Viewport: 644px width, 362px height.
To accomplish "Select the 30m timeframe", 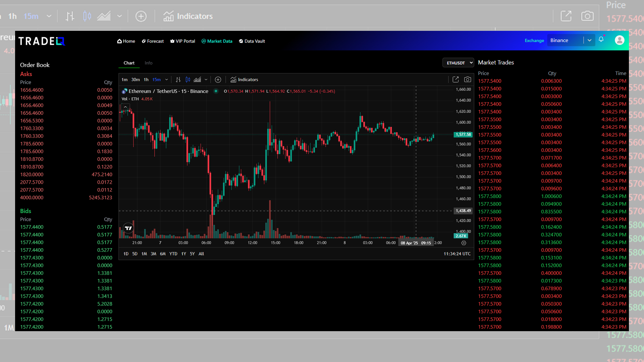I will pos(136,80).
